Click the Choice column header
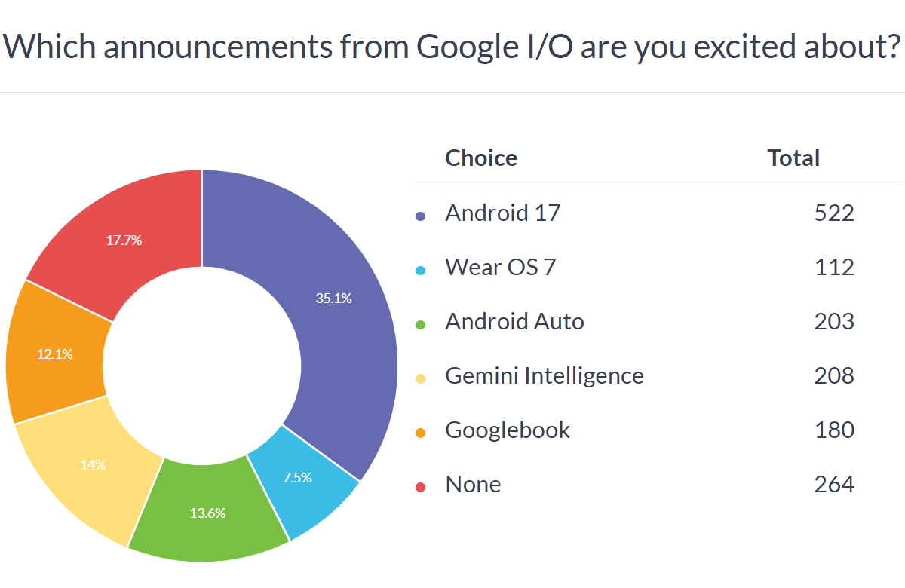Viewport: 905px width, 588px height. click(x=481, y=158)
